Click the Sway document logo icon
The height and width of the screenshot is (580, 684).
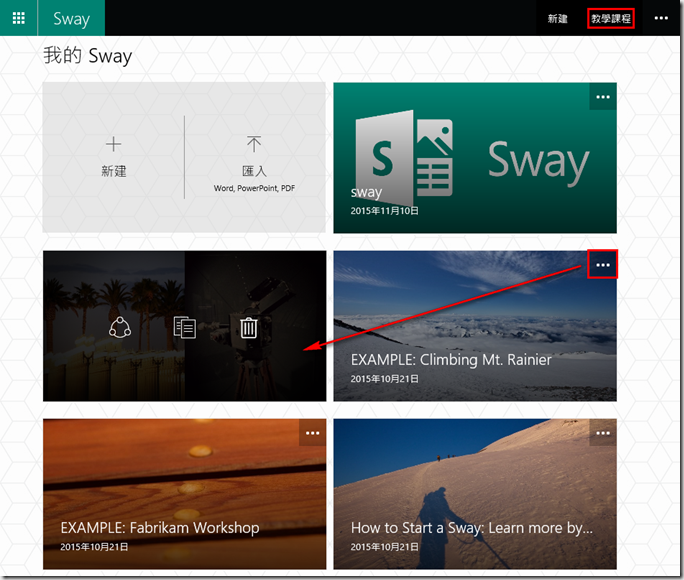click(404, 158)
